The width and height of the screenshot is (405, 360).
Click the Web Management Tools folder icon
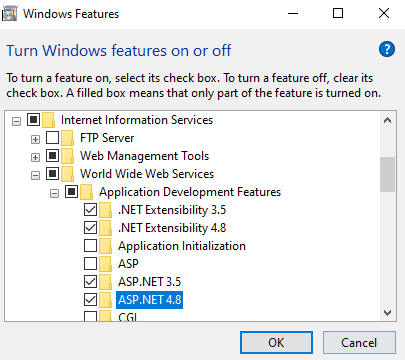68,156
